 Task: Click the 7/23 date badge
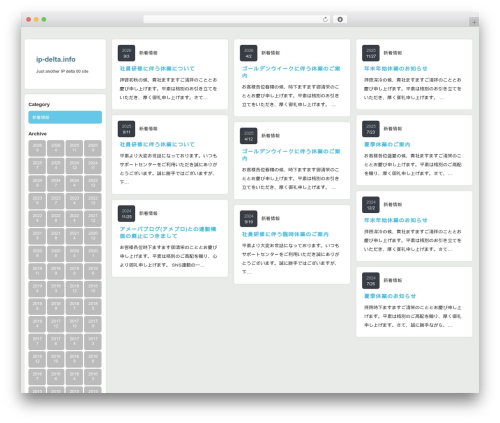371,129
